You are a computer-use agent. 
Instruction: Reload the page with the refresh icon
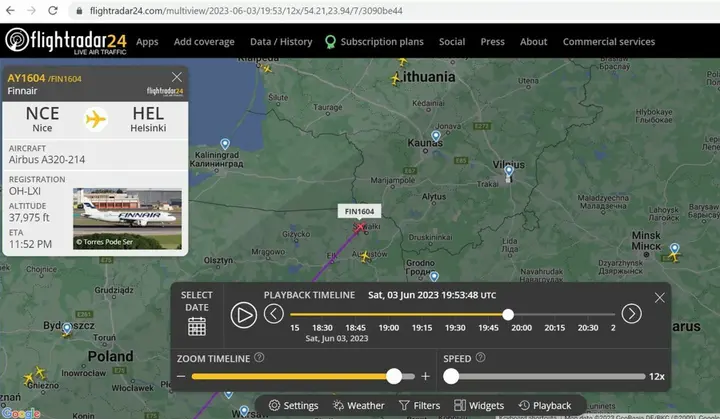pos(53,11)
